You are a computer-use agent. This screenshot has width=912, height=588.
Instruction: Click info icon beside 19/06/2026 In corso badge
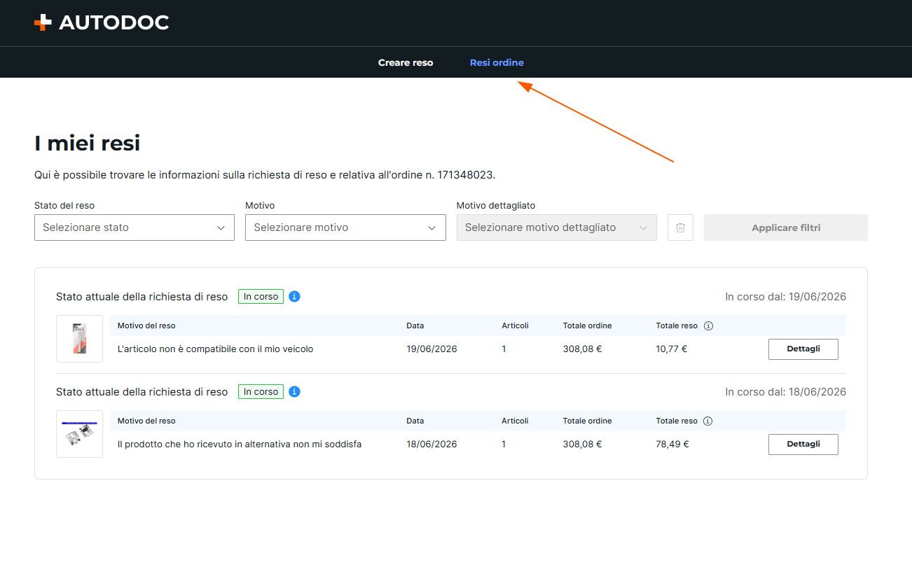click(295, 296)
